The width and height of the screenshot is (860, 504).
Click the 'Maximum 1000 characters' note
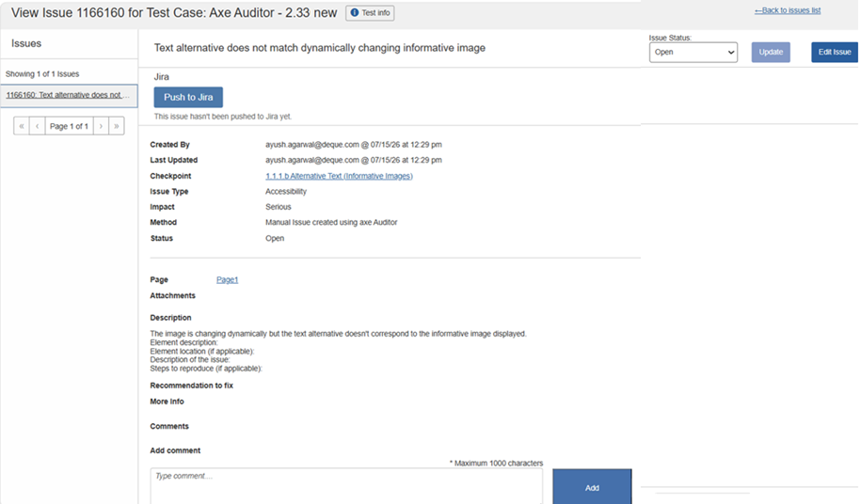pos(497,463)
